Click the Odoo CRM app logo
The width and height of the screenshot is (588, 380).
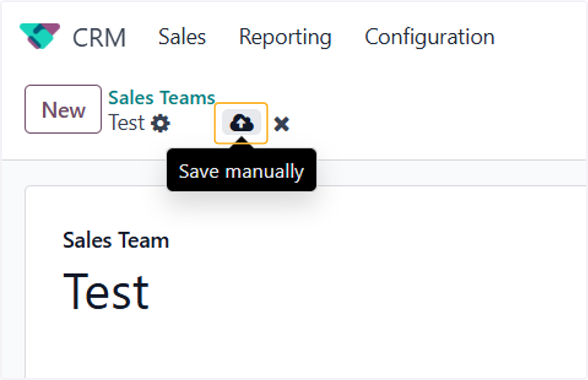pos(40,36)
